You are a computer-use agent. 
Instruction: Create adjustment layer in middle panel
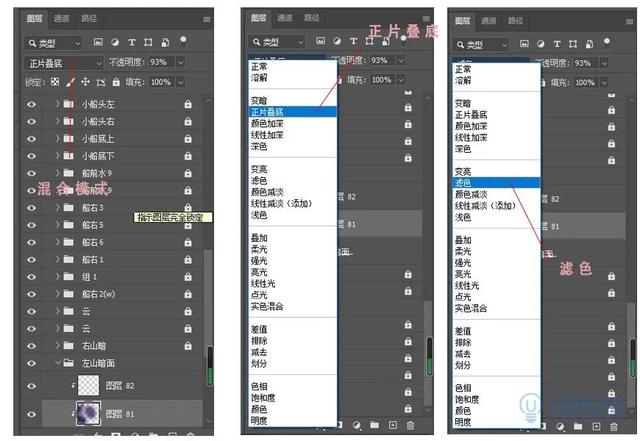click(357, 425)
